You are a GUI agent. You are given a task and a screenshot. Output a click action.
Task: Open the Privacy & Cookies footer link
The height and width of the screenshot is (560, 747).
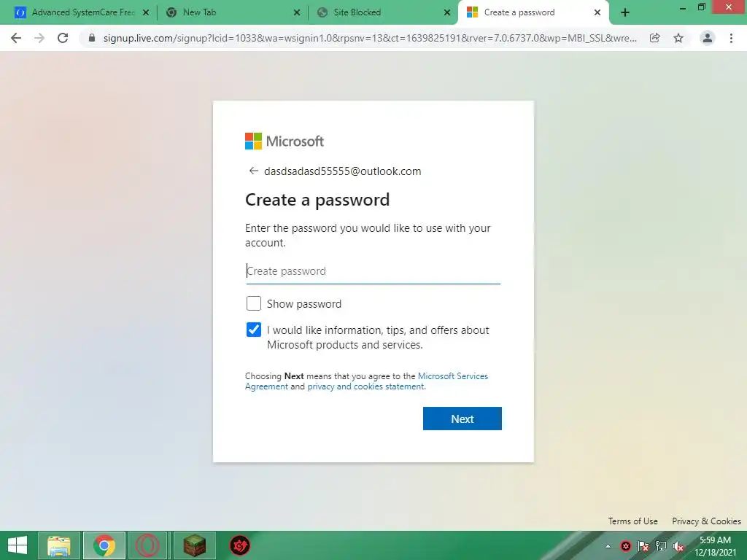coord(706,521)
